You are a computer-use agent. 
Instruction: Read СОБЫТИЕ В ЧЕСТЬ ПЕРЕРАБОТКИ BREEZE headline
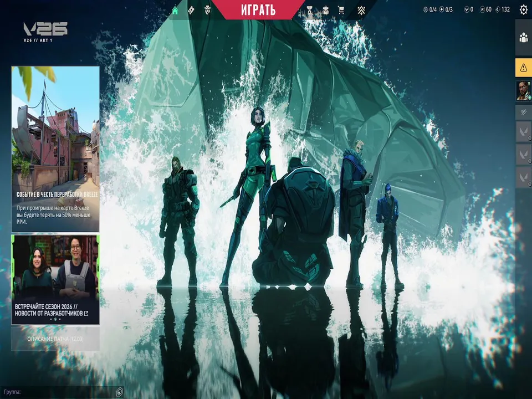tap(57, 195)
